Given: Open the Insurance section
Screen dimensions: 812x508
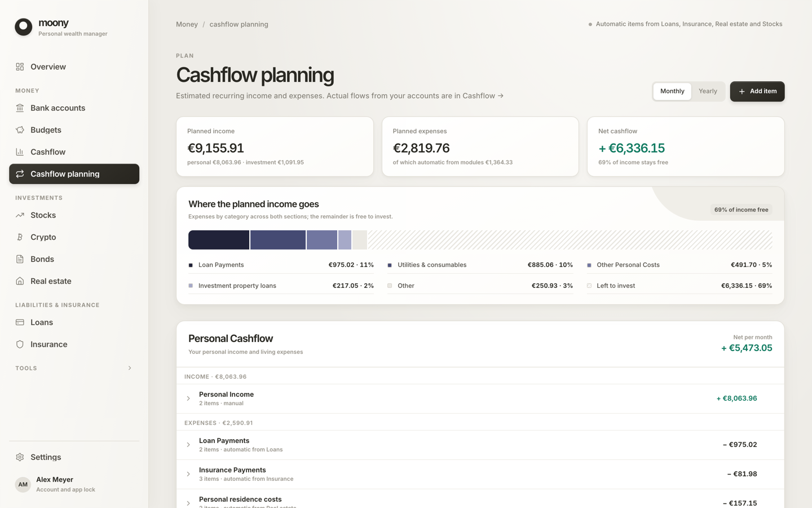Looking at the screenshot, I should [x=74, y=344].
